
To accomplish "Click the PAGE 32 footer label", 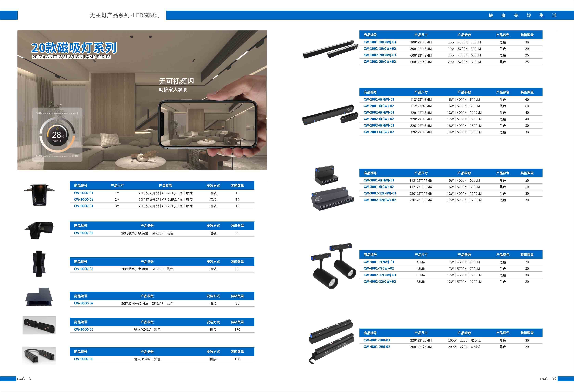I will (548, 379).
